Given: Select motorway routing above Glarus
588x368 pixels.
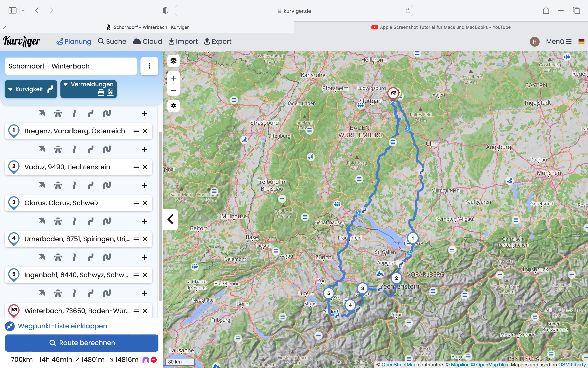Looking at the screenshot, I should coord(58,185).
